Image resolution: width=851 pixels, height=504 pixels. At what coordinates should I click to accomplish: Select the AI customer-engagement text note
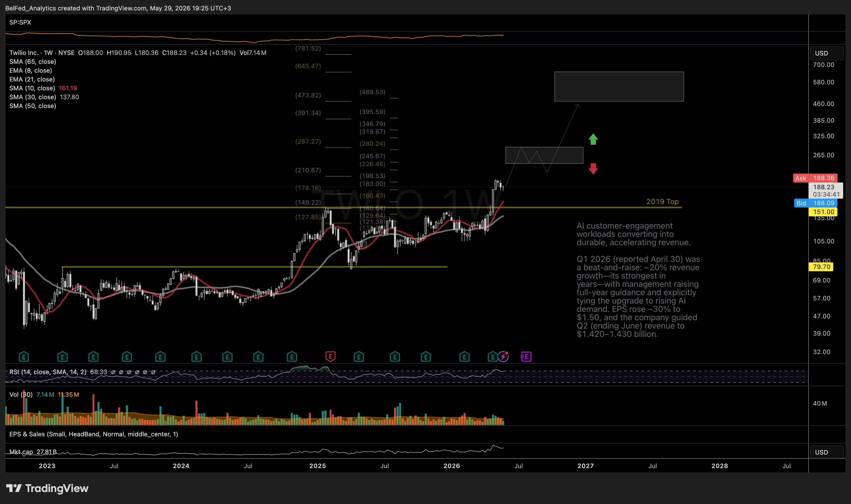point(633,234)
